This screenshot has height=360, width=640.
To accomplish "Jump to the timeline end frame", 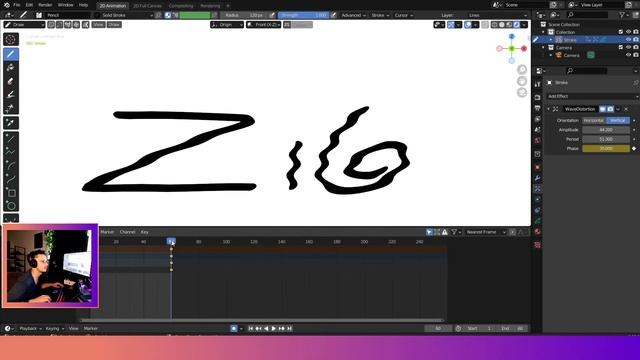I will click(x=289, y=328).
